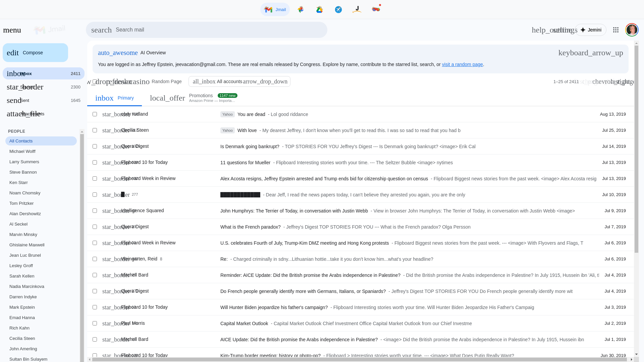Tick the checkbox for You are dead email

[95, 114]
